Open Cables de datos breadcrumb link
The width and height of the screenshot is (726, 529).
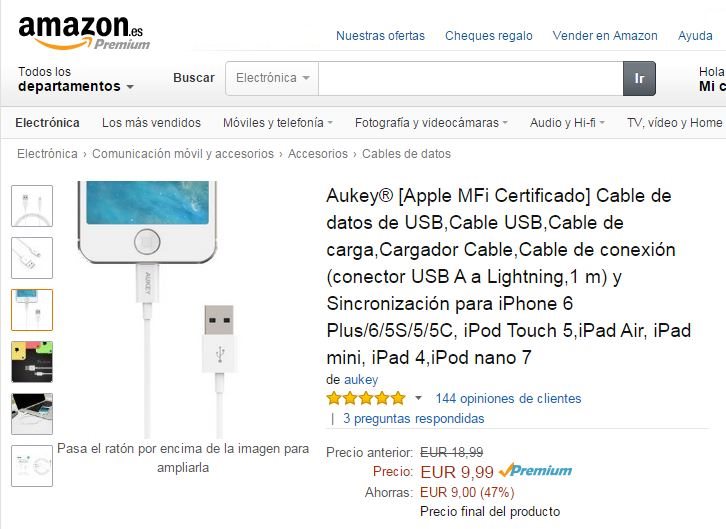tap(406, 154)
